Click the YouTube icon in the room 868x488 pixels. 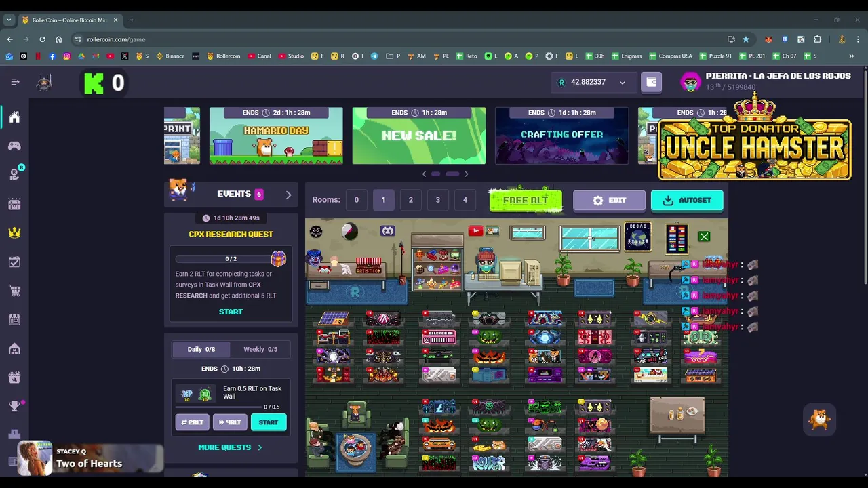(475, 231)
